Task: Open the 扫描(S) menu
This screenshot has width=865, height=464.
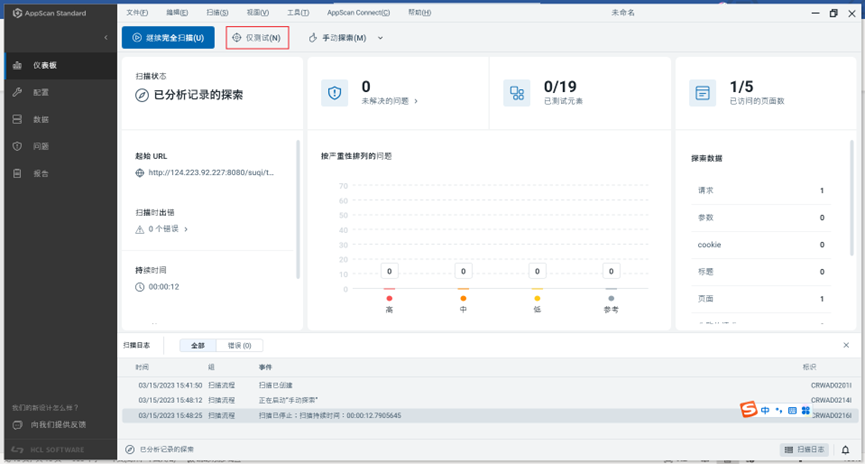Action: pyautogui.click(x=217, y=13)
